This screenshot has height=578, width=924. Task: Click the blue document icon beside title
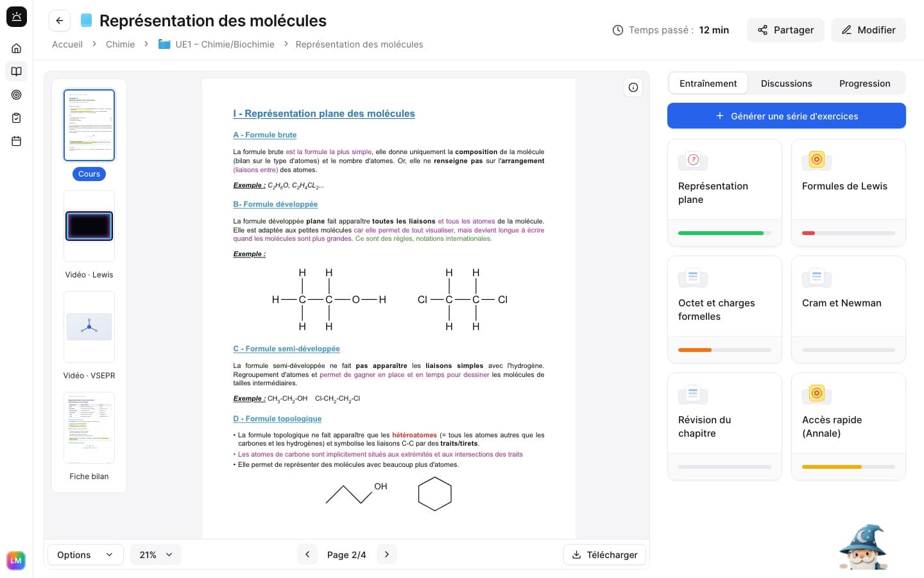coord(86,21)
